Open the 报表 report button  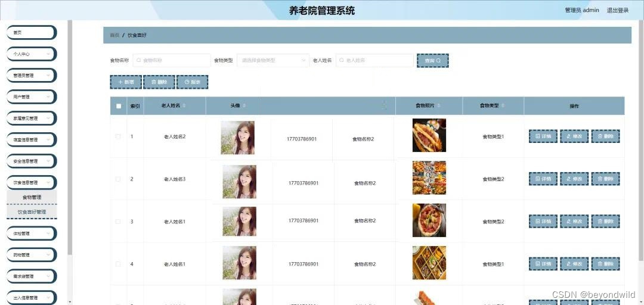pos(192,82)
